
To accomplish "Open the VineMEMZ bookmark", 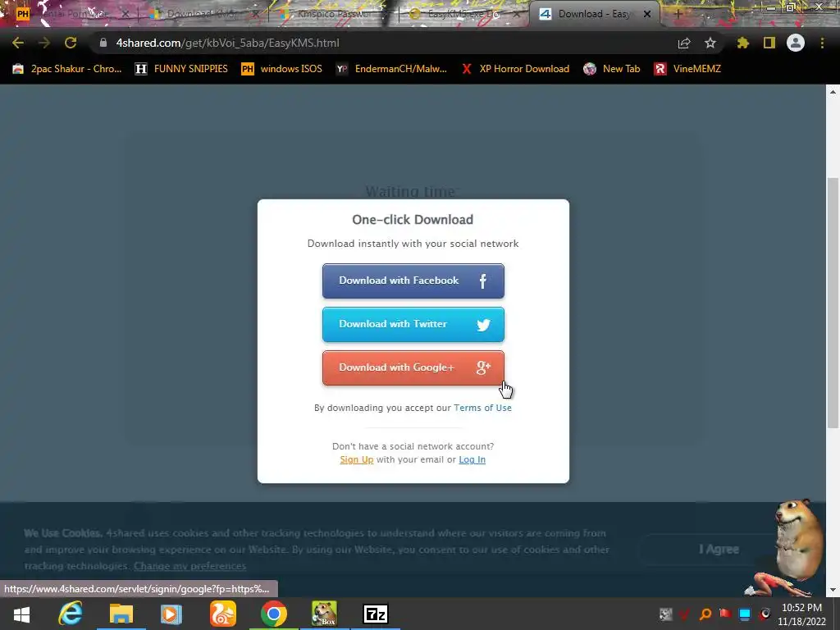I will 687,69.
